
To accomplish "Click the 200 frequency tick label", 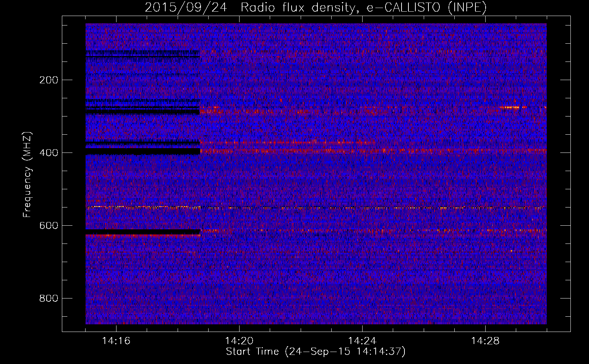I will (x=49, y=80).
